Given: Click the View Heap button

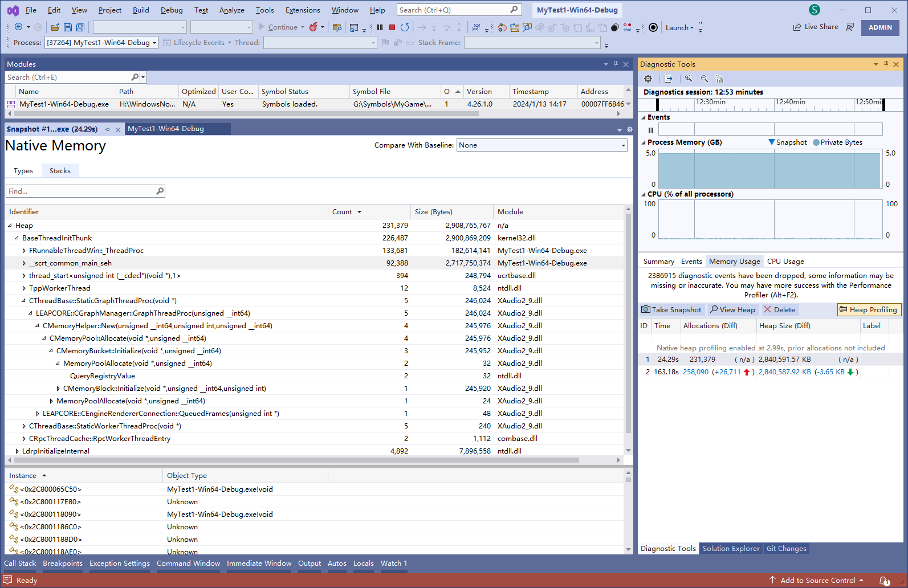Looking at the screenshot, I should (732, 309).
